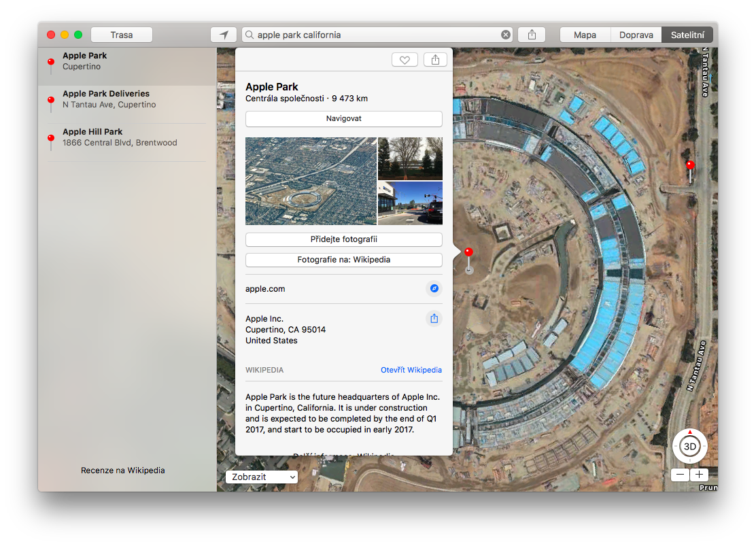
Task: Open the Recenze na Wikipedia link
Action: [x=123, y=471]
